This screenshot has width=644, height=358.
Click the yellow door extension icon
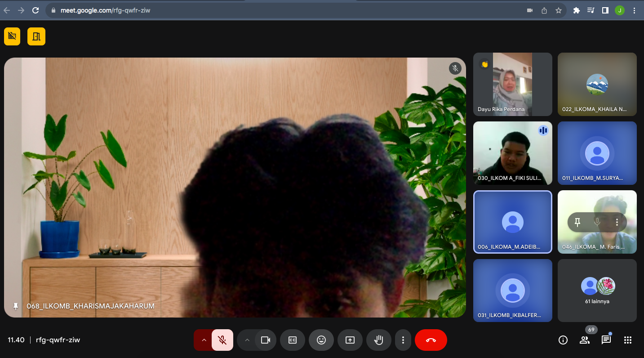pyautogui.click(x=36, y=36)
